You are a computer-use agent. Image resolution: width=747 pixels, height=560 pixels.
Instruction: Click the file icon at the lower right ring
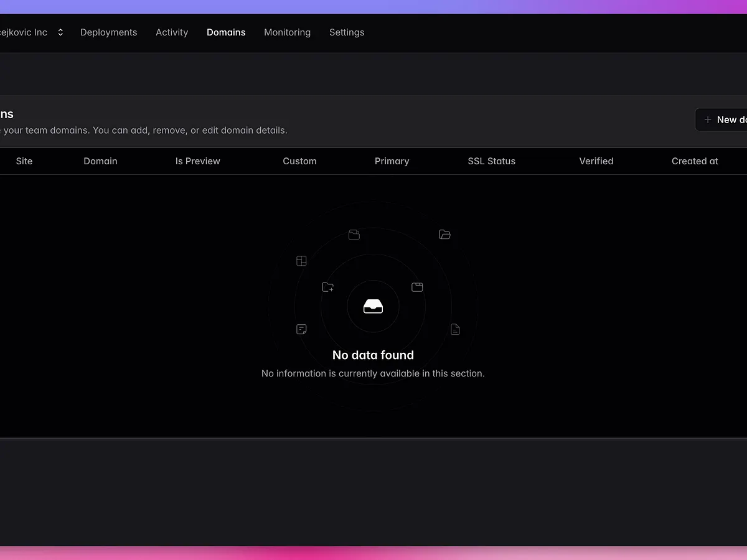pyautogui.click(x=455, y=329)
